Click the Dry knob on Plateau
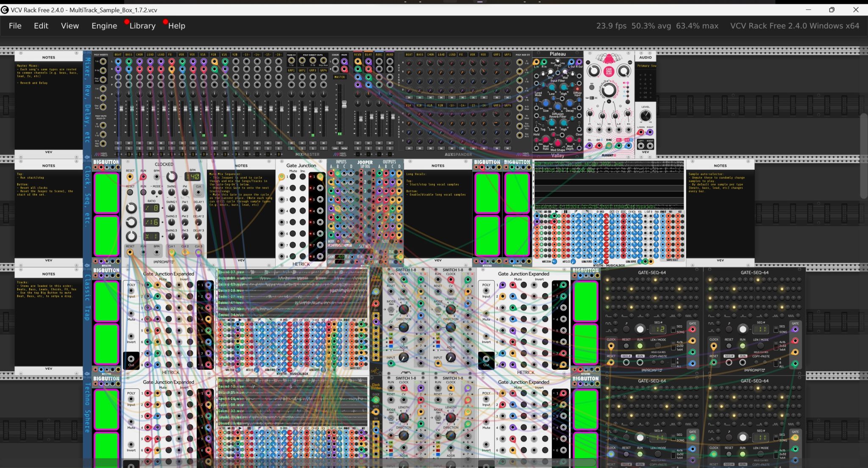 pyautogui.click(x=550, y=72)
